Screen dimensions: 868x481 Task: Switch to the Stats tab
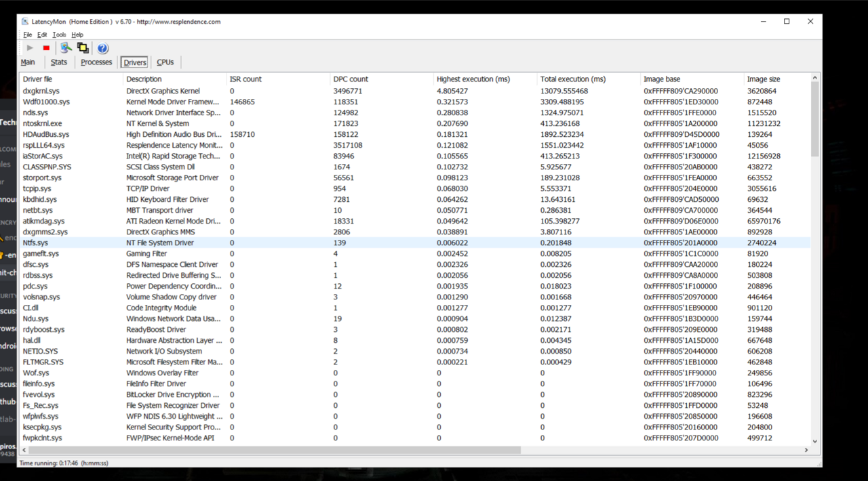[x=59, y=62]
